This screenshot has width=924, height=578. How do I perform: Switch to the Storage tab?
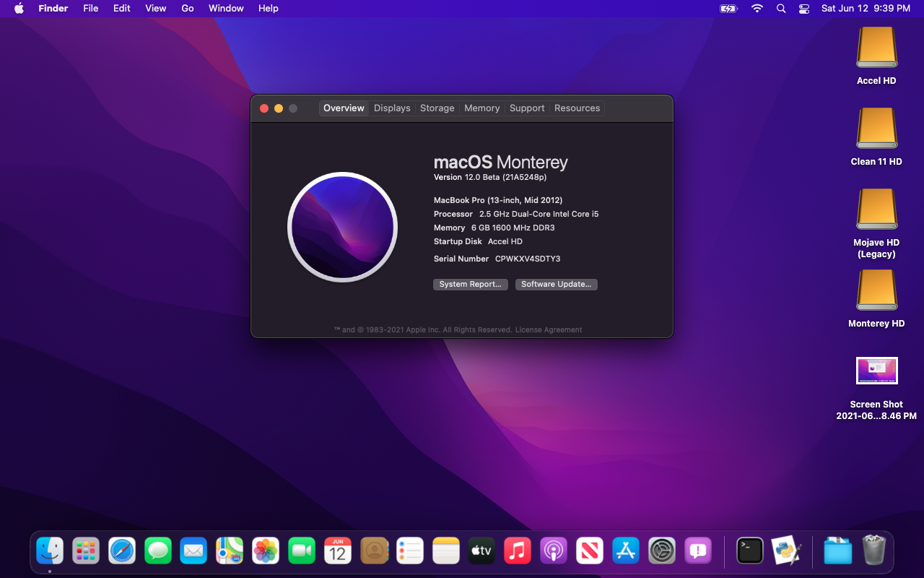point(437,108)
